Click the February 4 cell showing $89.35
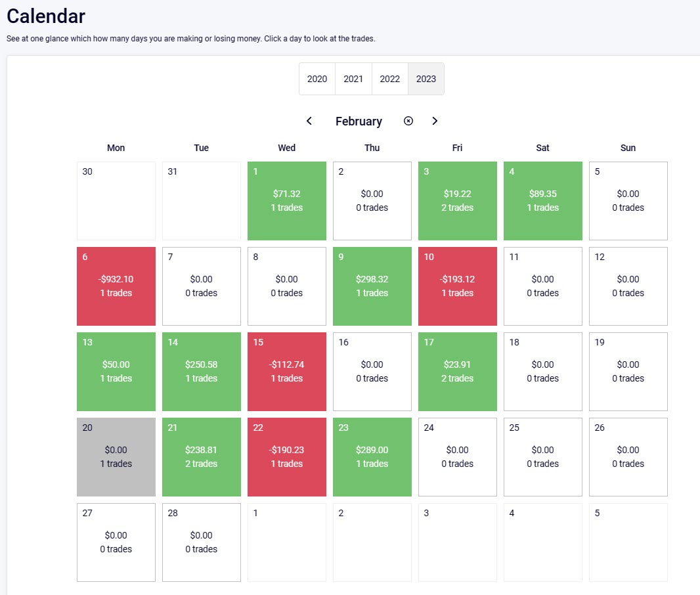Image resolution: width=700 pixels, height=595 pixels. [542, 200]
